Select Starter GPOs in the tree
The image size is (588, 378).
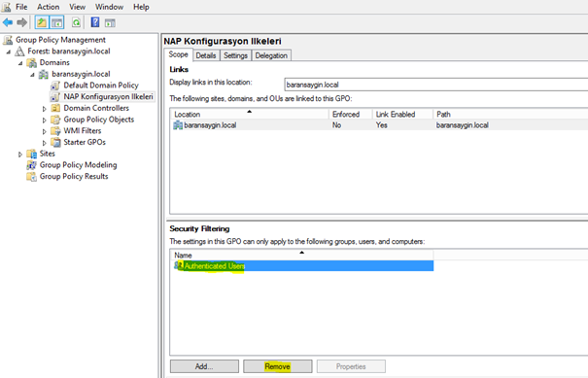coord(85,142)
